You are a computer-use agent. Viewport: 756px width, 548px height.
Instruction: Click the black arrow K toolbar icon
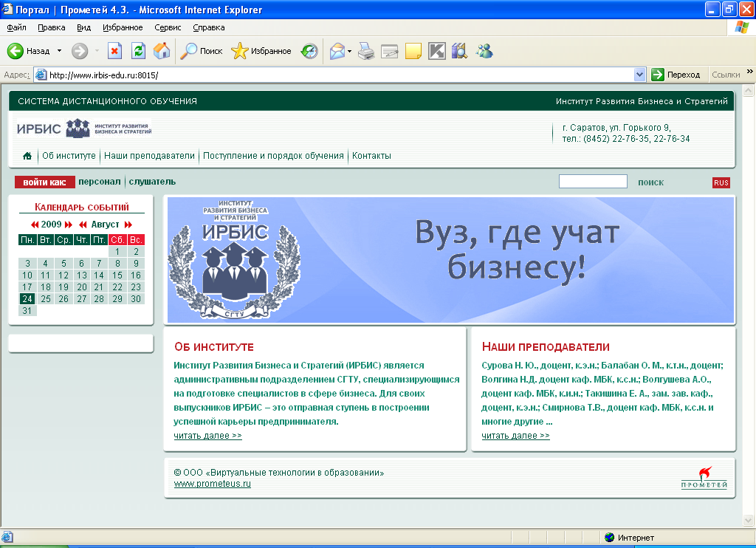tap(437, 51)
